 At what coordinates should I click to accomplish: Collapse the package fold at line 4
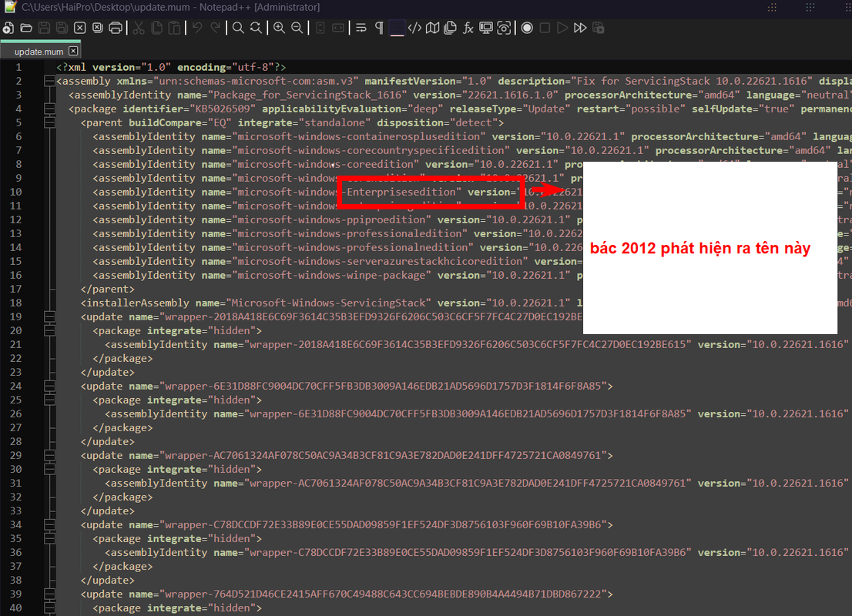(49, 109)
